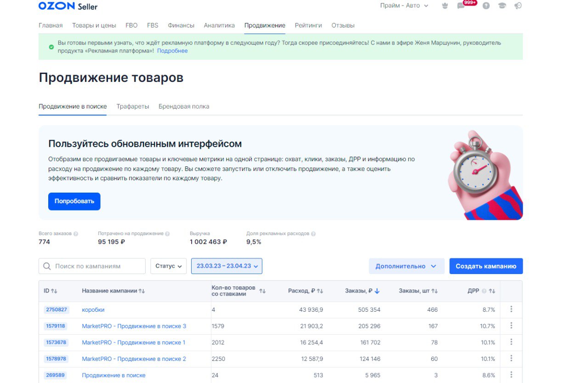This screenshot has height=383, width=588.
Task: Click the info icon next to Всего заказов
Action: tap(76, 234)
